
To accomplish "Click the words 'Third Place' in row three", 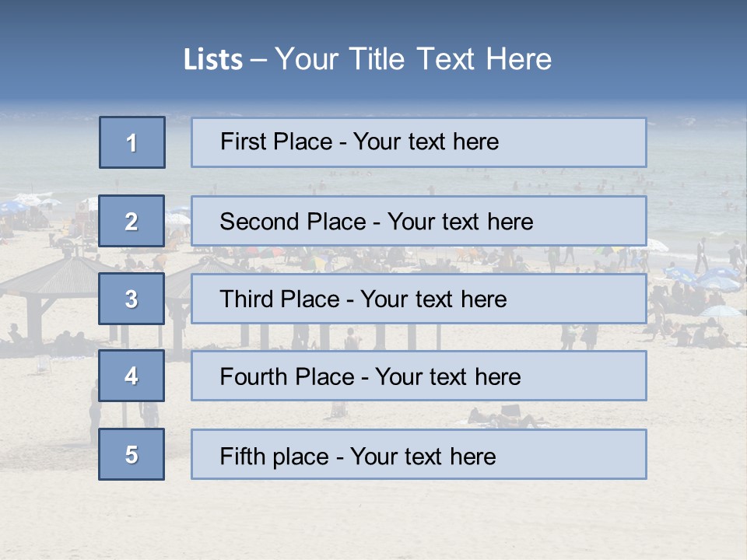I will point(279,299).
